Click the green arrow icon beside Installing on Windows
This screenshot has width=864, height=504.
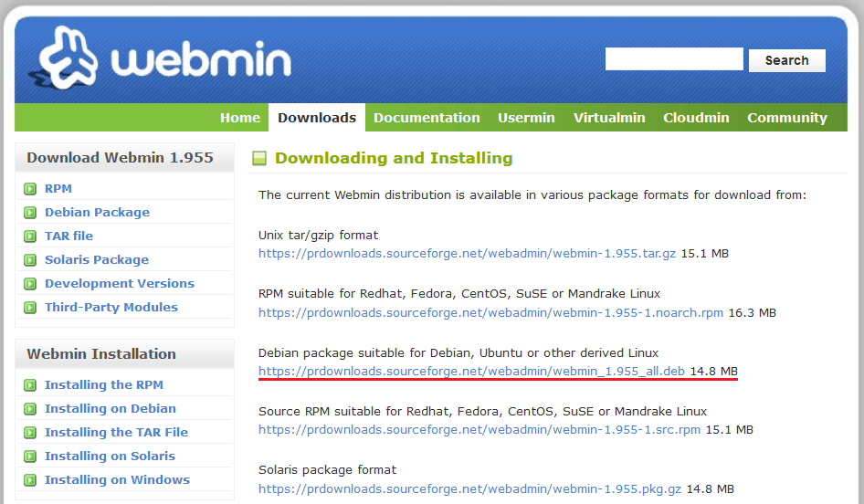click(30, 479)
